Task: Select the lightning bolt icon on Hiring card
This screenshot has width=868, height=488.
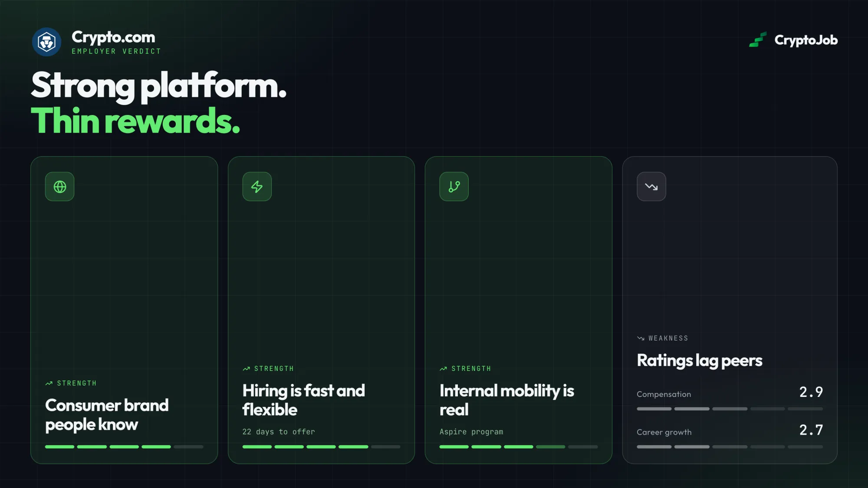Action: (257, 187)
